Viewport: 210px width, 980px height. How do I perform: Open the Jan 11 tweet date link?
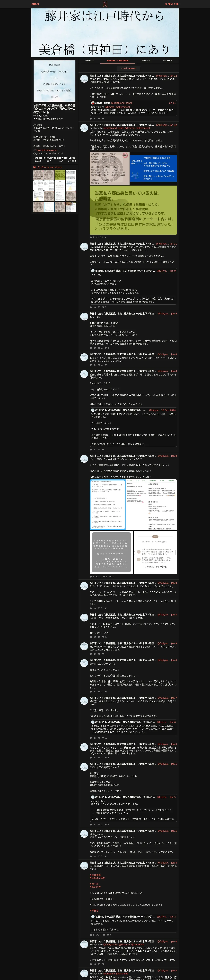(173, 244)
